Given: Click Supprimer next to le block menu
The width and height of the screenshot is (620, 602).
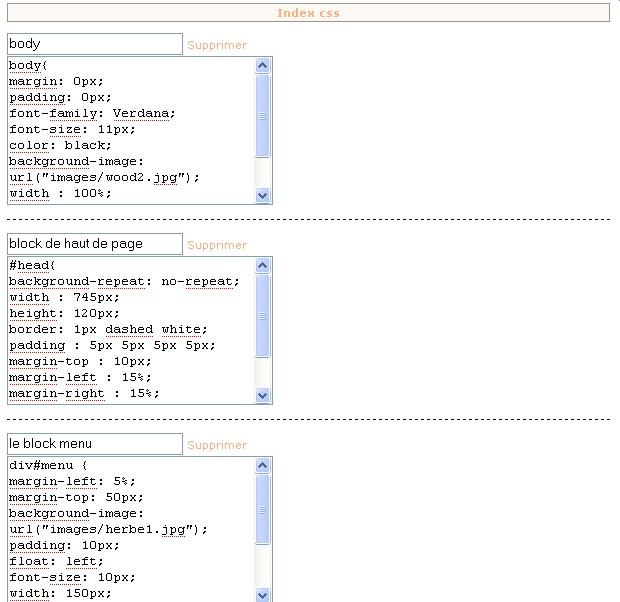Looking at the screenshot, I should pos(217,445).
